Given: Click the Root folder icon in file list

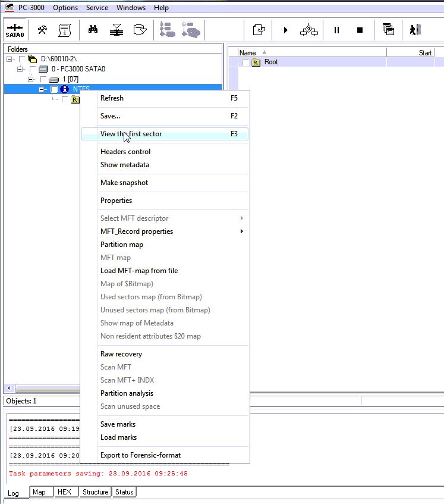Looking at the screenshot, I should (x=256, y=62).
